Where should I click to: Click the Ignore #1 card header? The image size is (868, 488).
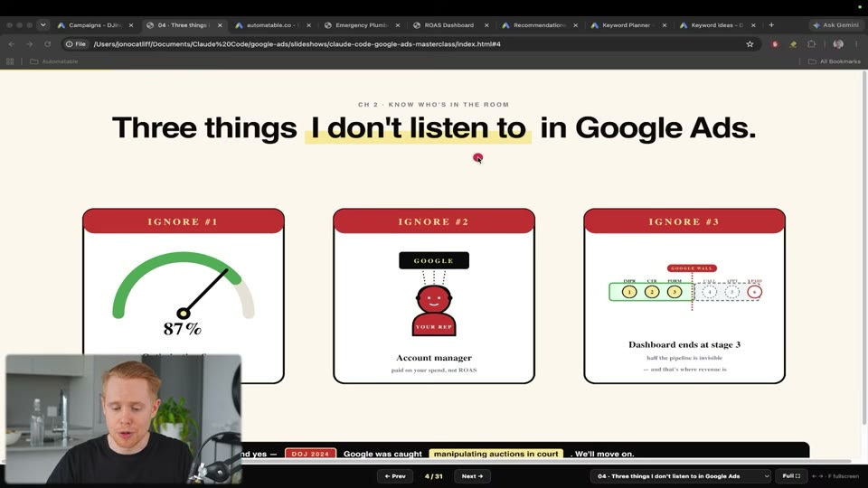(184, 221)
